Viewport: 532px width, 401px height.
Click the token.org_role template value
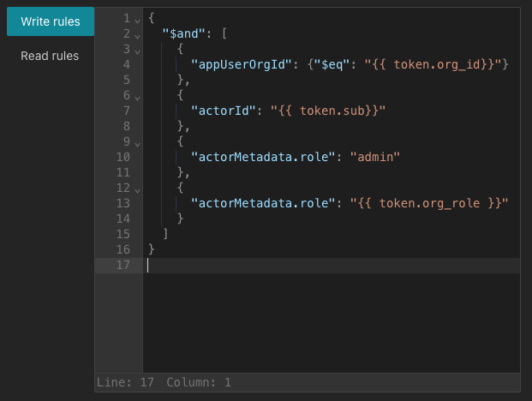pyautogui.click(x=429, y=203)
